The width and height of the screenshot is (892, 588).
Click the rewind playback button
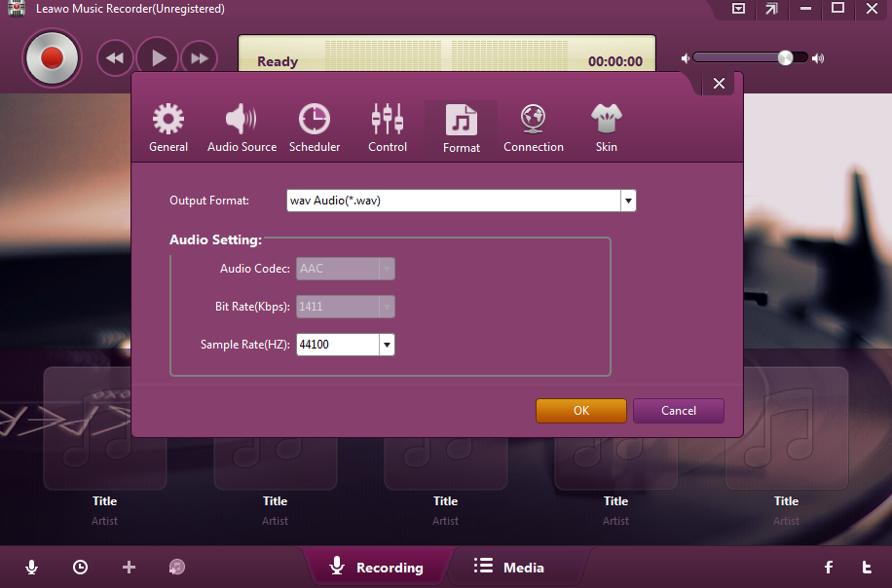tap(115, 58)
